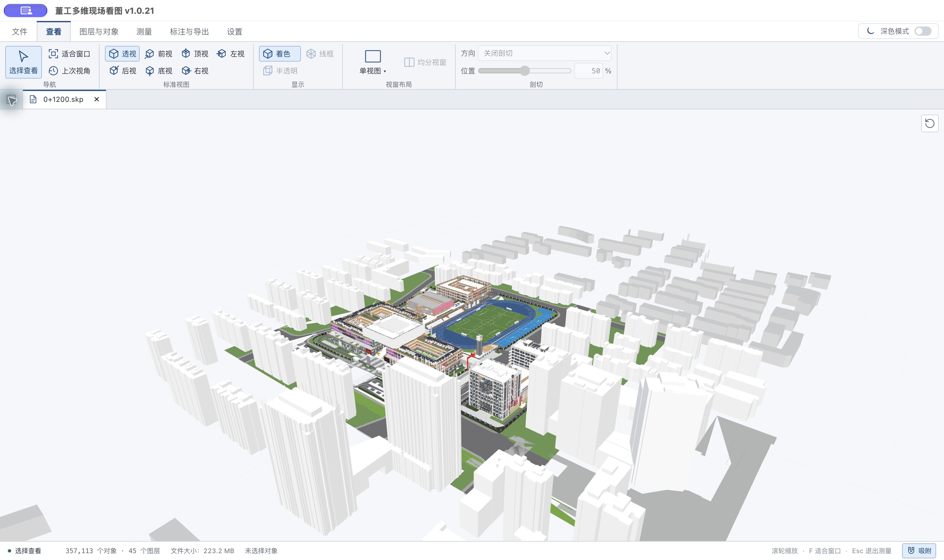The width and height of the screenshot is (944, 560).
Task: Switch to 透视 perspective view
Action: click(122, 54)
